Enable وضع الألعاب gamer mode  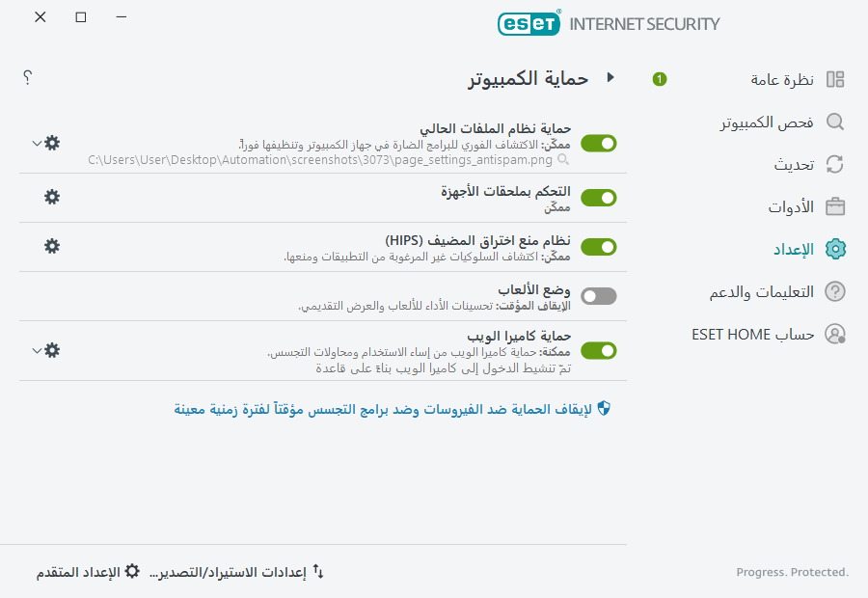[598, 296]
